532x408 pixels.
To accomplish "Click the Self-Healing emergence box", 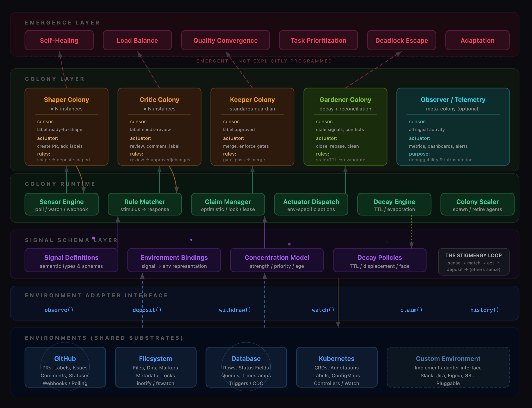I will click(59, 40).
